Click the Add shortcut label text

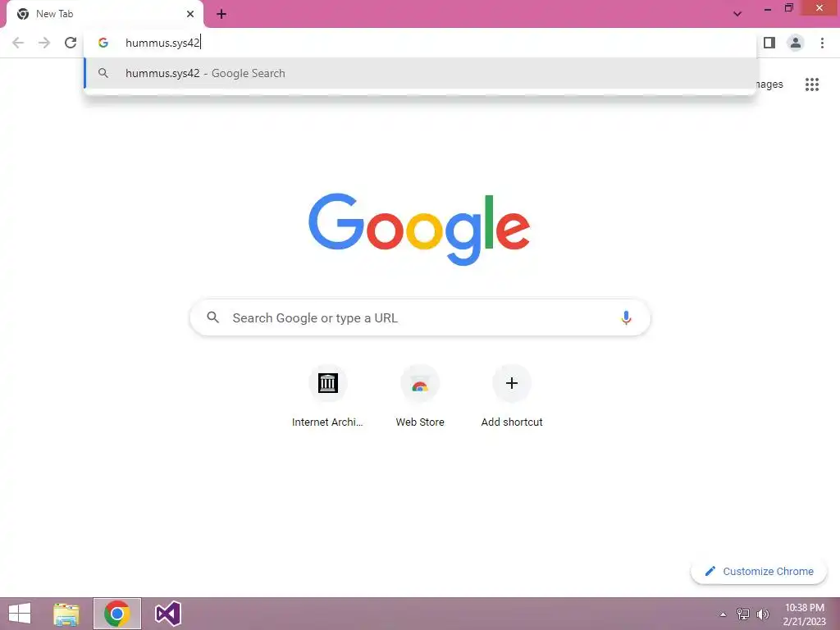pos(512,422)
